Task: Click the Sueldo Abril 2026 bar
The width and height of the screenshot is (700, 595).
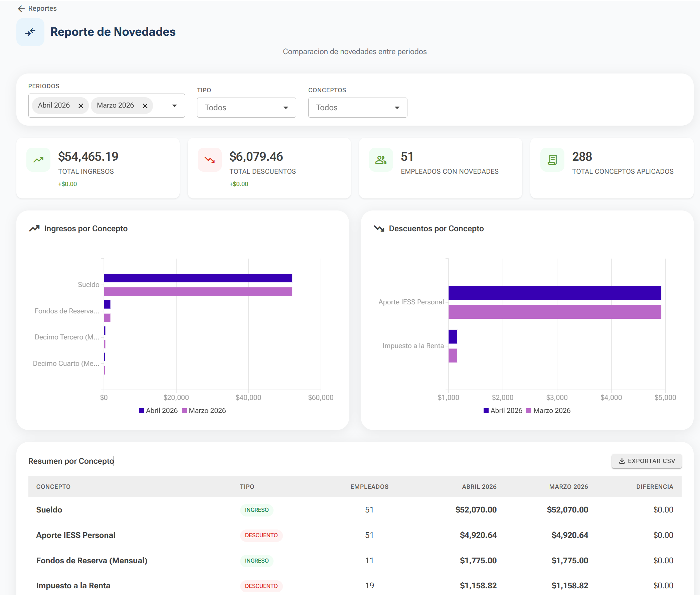Action: tap(198, 278)
